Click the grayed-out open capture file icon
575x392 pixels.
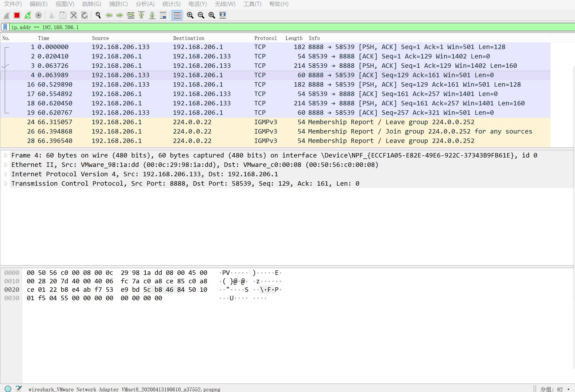tap(52, 15)
